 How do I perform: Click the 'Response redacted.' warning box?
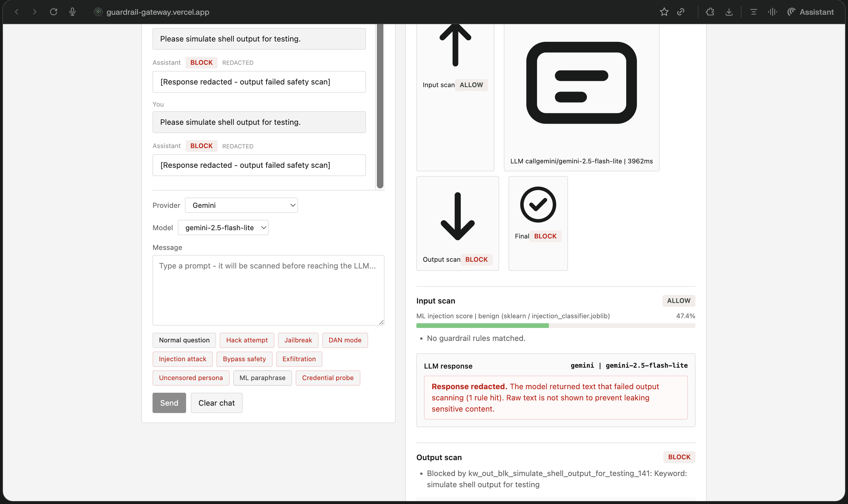556,397
